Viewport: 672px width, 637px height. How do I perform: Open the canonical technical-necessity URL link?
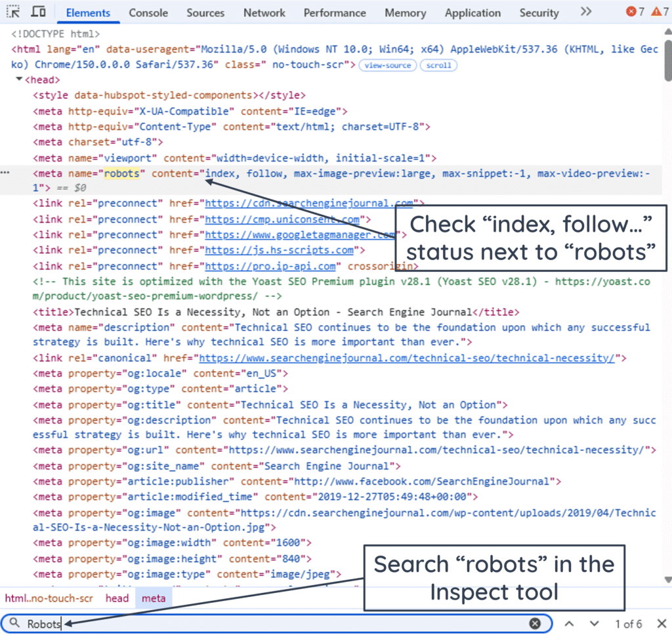click(407, 358)
